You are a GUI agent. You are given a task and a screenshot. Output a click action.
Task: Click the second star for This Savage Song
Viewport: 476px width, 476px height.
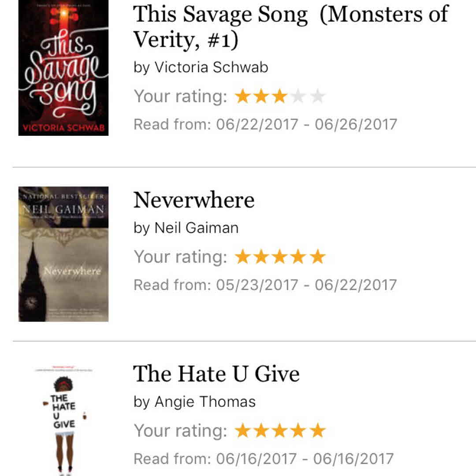point(261,96)
